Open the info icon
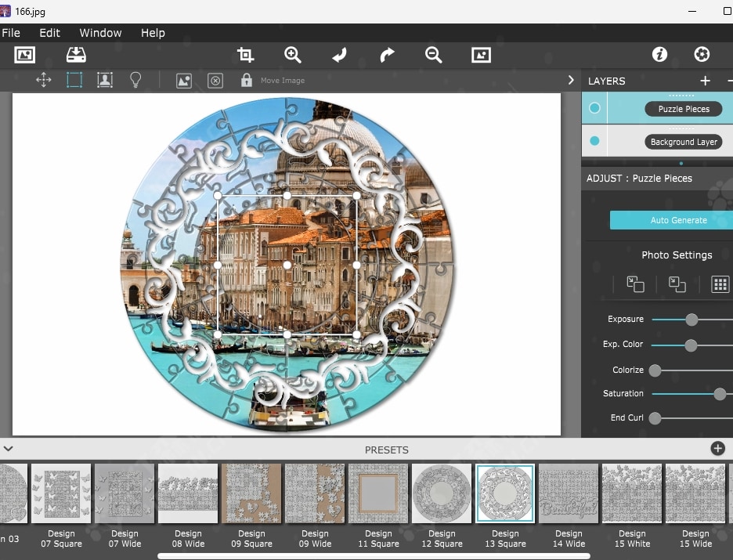 click(x=659, y=54)
